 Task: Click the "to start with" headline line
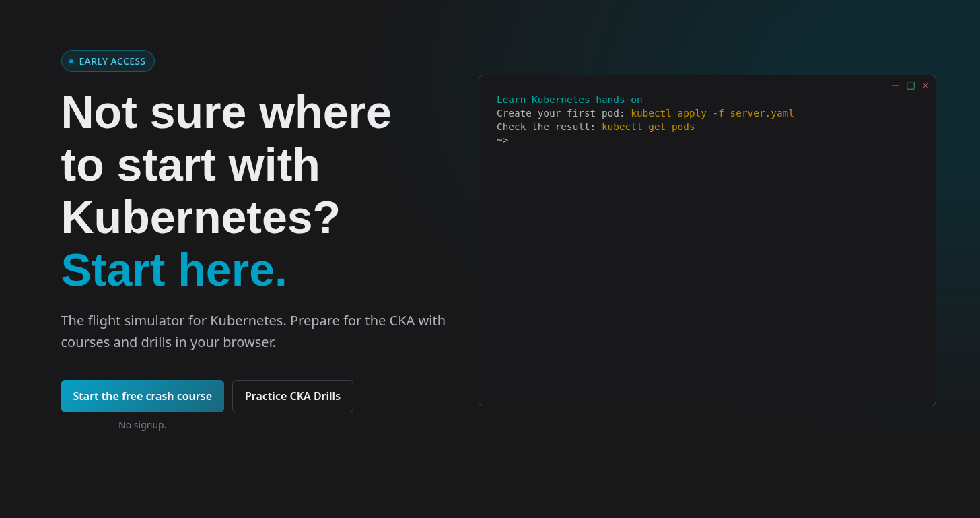tap(190, 165)
